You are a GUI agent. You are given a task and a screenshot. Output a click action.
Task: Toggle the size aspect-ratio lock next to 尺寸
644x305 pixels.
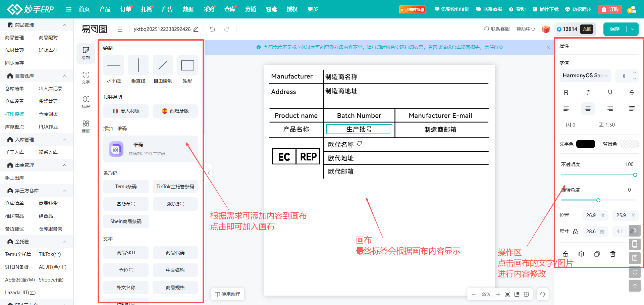click(x=576, y=232)
